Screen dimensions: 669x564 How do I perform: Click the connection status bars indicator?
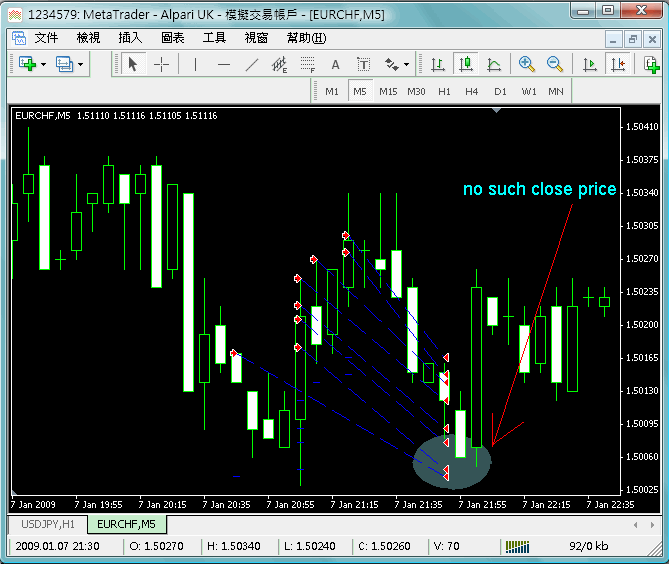pos(517,547)
